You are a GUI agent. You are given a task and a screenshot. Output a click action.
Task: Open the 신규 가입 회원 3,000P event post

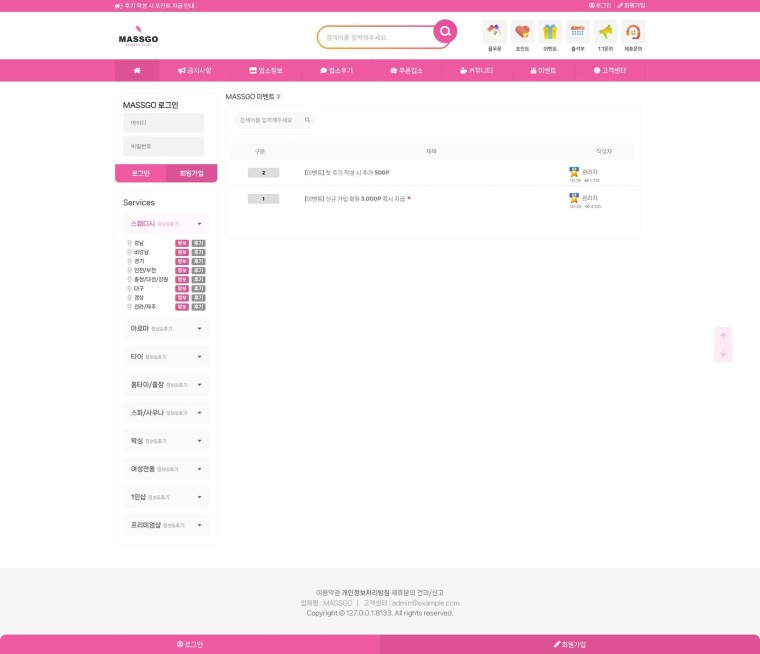[354, 199]
